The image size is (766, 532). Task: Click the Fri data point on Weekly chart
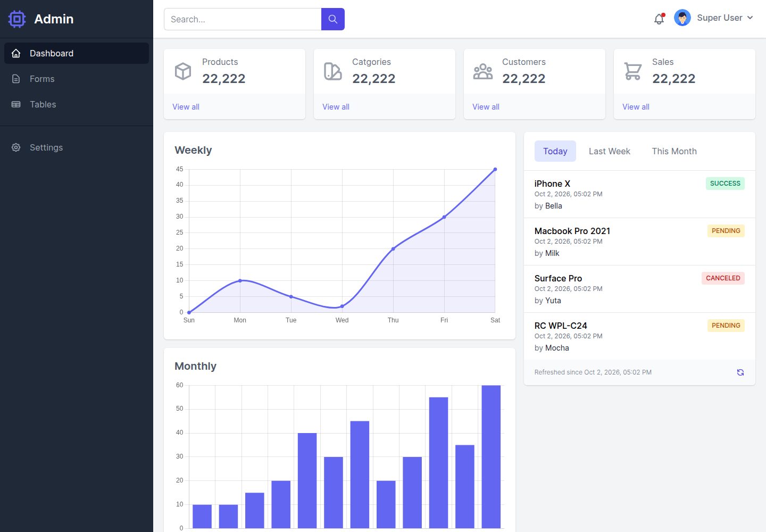click(x=444, y=217)
